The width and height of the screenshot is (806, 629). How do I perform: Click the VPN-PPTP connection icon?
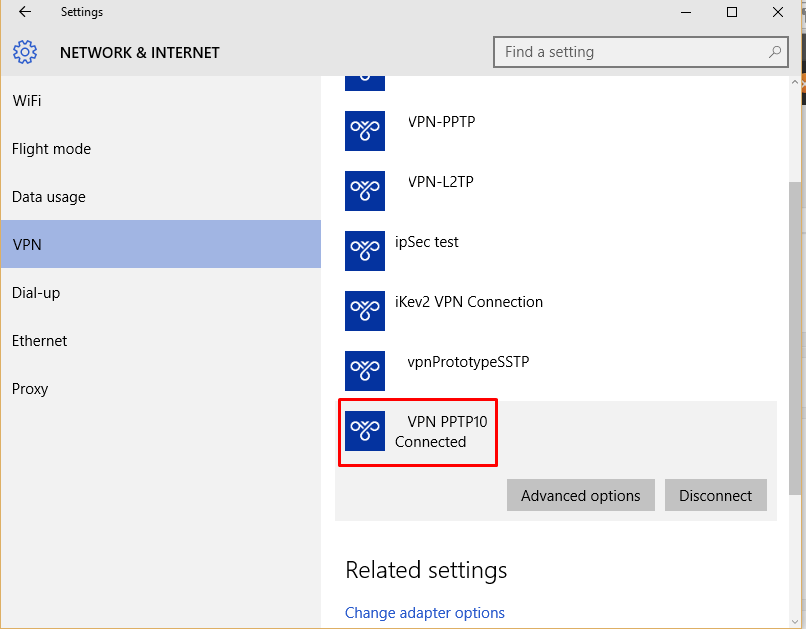[x=365, y=131]
